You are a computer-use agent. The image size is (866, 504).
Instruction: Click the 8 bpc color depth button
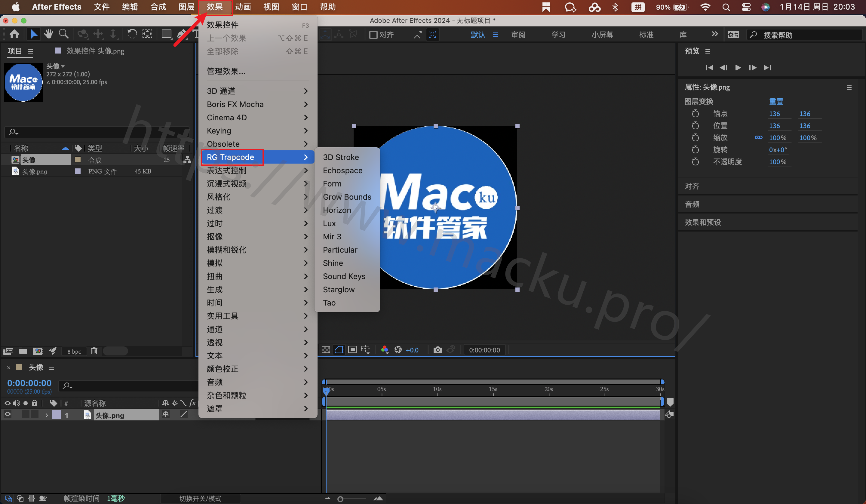point(74,351)
